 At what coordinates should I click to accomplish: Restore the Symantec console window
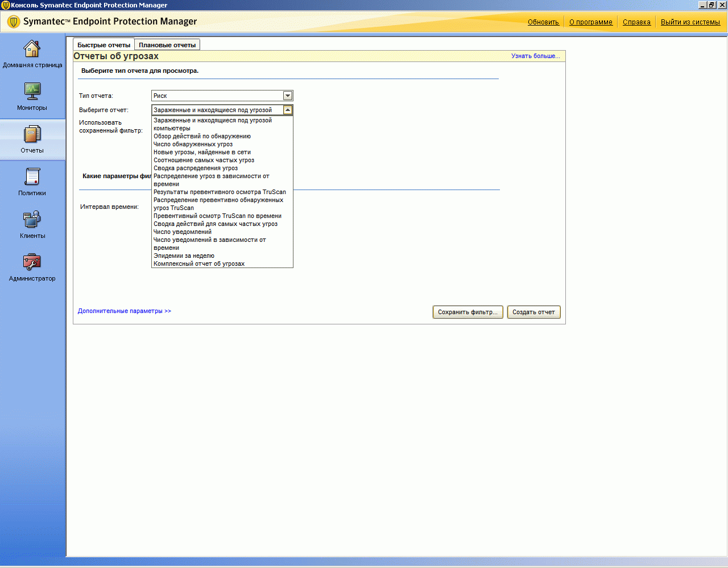(x=712, y=5)
